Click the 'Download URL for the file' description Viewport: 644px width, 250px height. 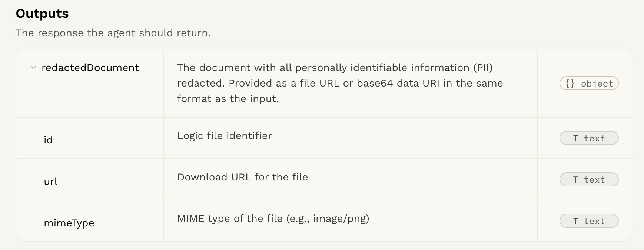coord(242,177)
